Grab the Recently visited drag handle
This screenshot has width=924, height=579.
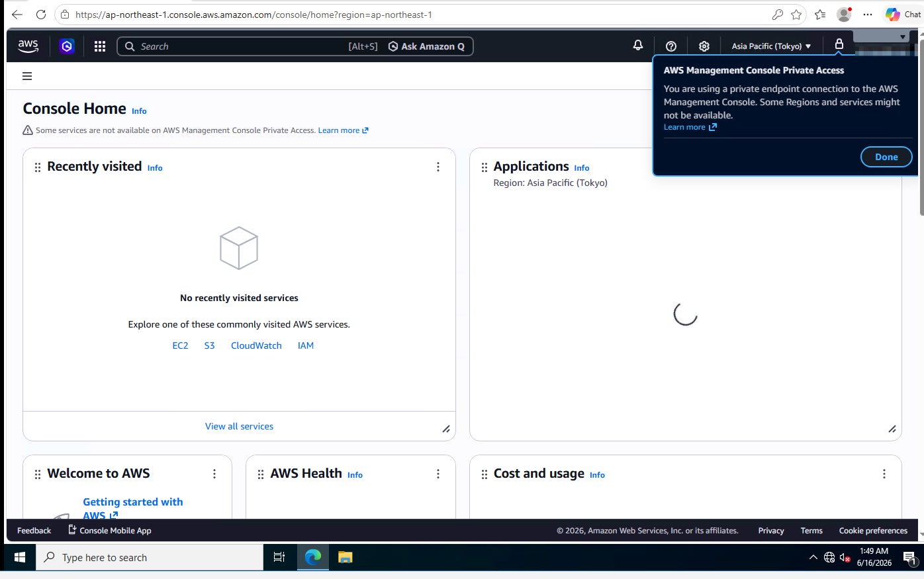click(x=38, y=167)
